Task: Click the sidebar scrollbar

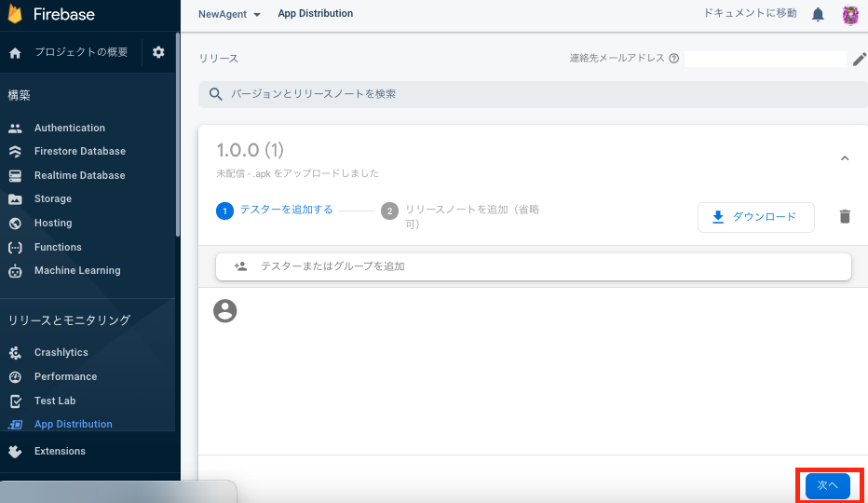Action: point(178,136)
